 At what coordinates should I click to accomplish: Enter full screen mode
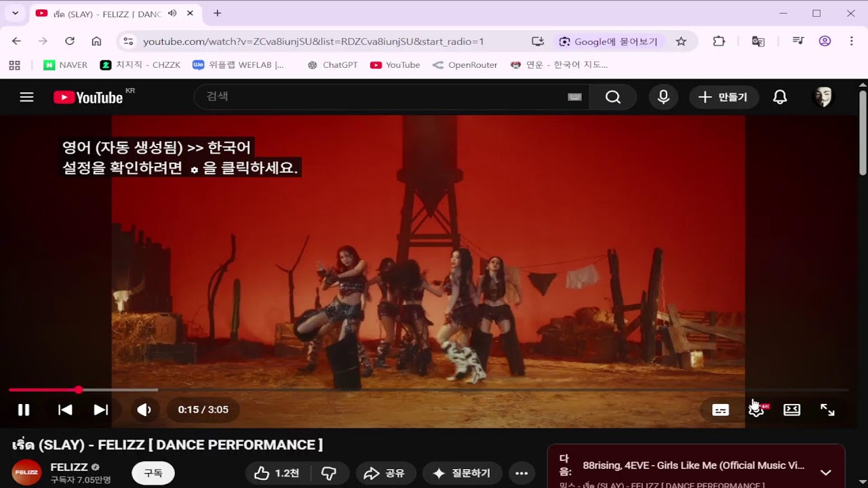click(x=827, y=410)
